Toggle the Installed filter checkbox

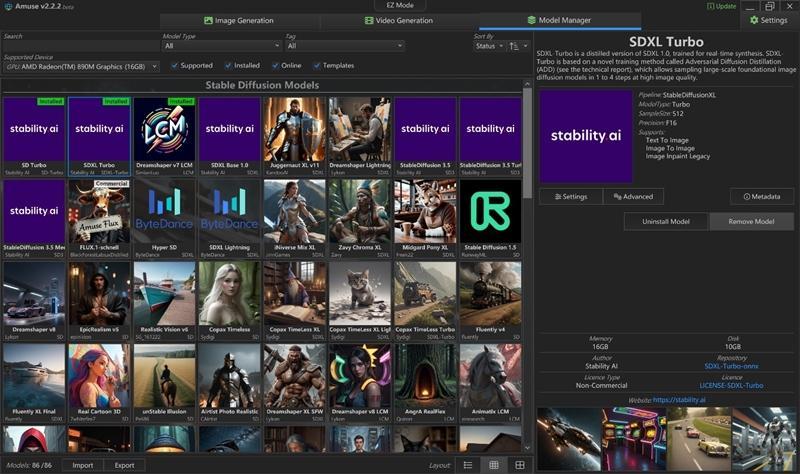(228, 66)
